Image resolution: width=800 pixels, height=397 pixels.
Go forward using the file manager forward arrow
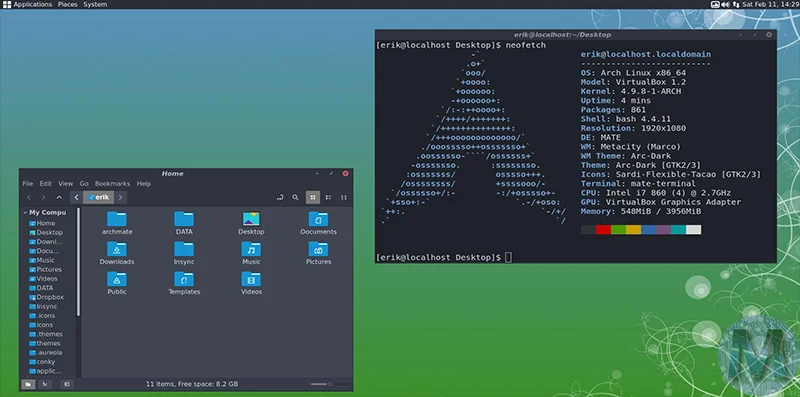[44, 197]
